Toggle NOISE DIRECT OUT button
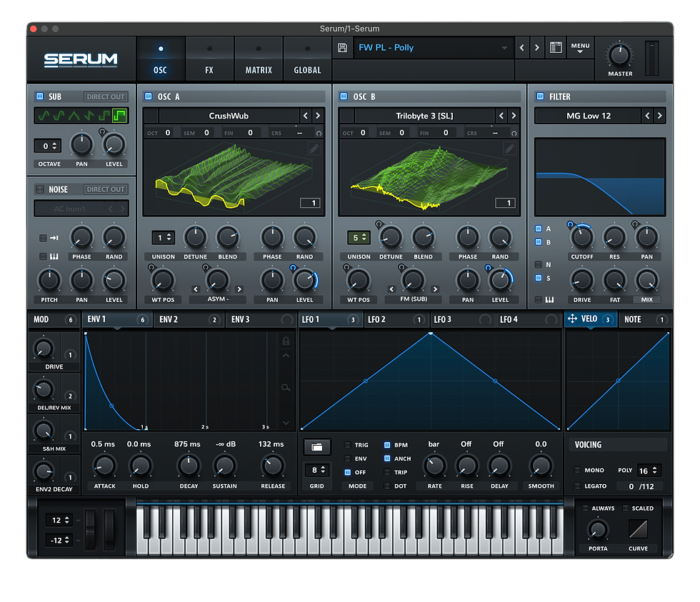The image size is (700, 602). pos(106,189)
